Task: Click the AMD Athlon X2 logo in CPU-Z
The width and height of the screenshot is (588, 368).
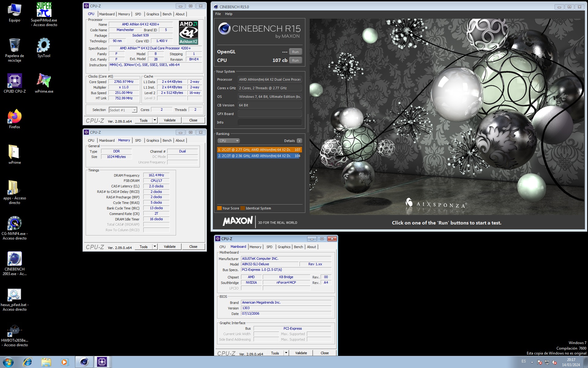Action: coord(188,33)
